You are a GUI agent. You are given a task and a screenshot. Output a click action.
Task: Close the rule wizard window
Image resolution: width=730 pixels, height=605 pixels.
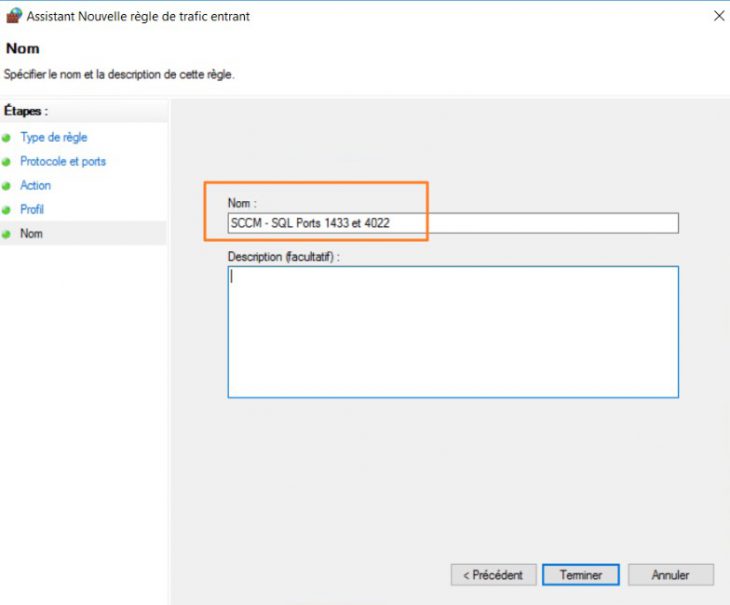719,16
